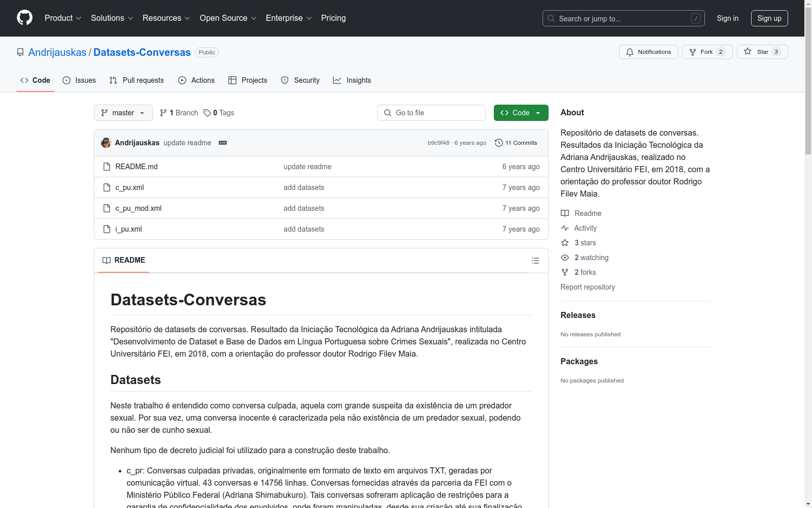Viewport: 812px width, 508px height.
Task: Click the 1 Branch link
Action: (179, 113)
